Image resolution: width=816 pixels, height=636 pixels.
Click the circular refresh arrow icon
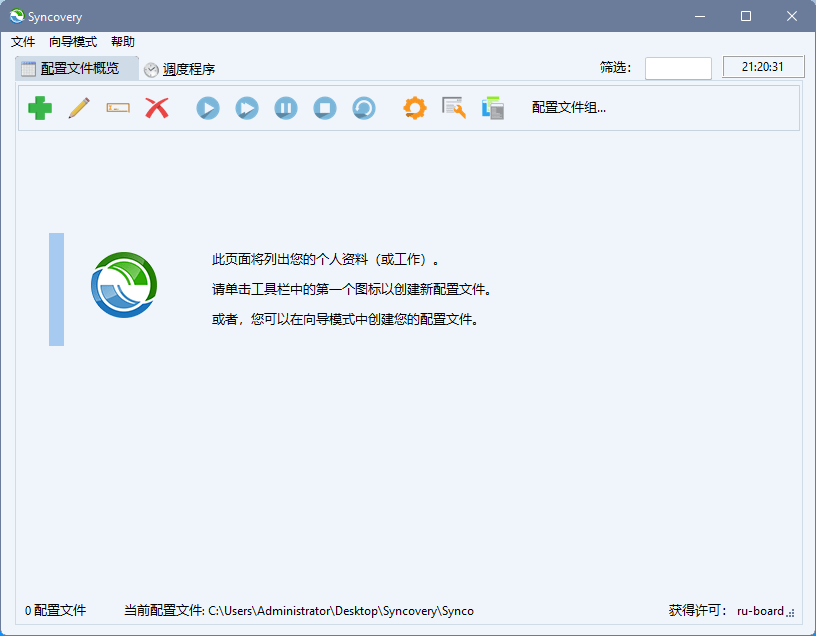(364, 108)
